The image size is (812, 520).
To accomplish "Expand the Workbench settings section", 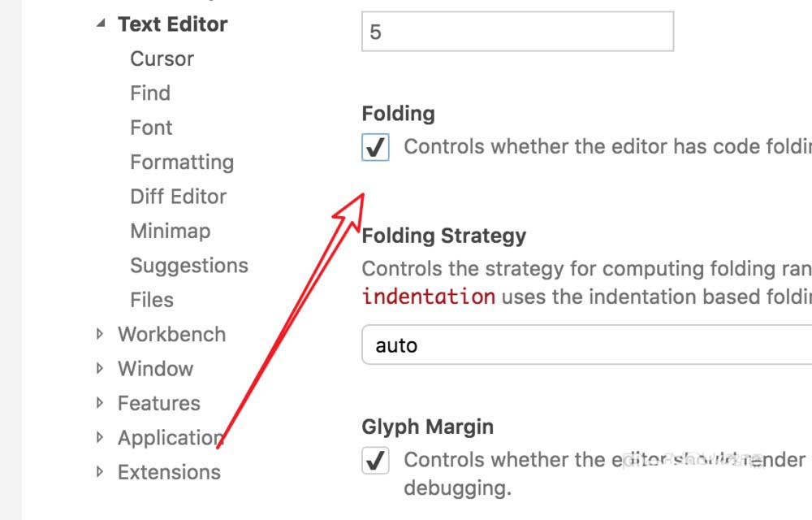I will point(101,334).
